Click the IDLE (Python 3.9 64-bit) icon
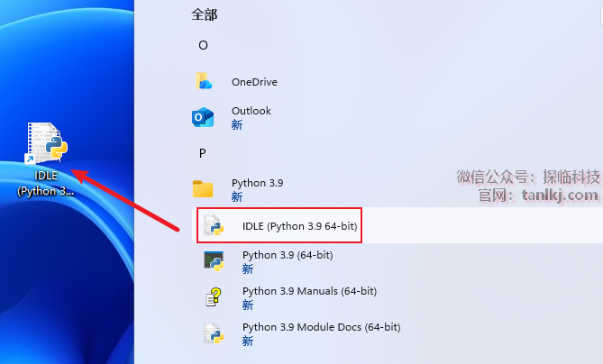603x364 pixels. (x=214, y=225)
